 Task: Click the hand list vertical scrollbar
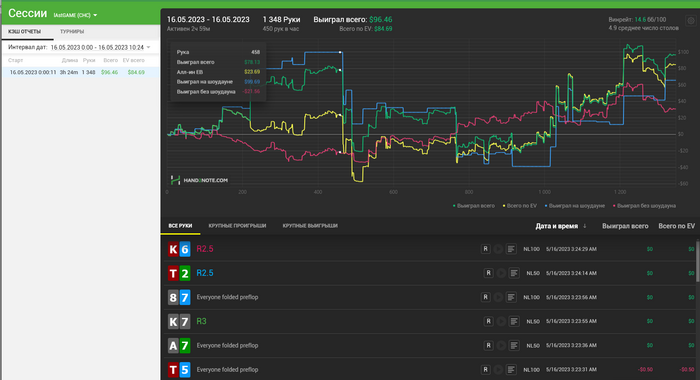(697, 262)
